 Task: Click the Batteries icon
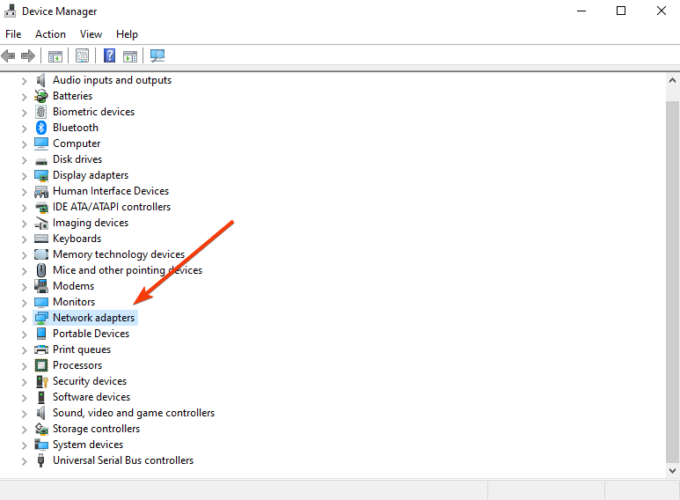click(x=41, y=96)
